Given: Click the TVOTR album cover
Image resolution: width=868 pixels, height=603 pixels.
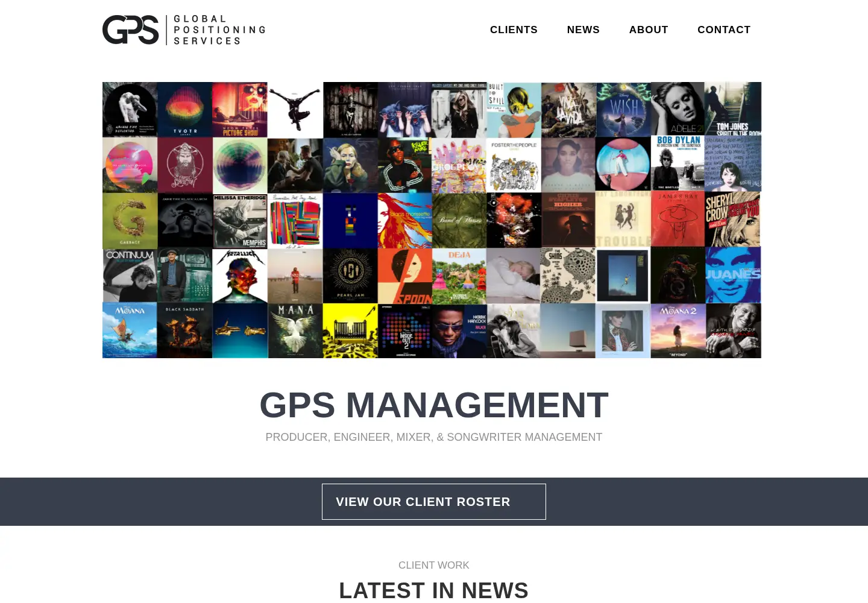Looking at the screenshot, I should coord(185,110).
